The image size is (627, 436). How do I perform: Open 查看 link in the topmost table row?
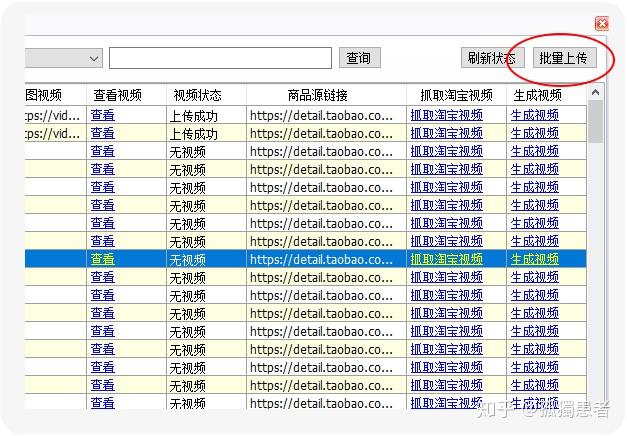point(102,115)
